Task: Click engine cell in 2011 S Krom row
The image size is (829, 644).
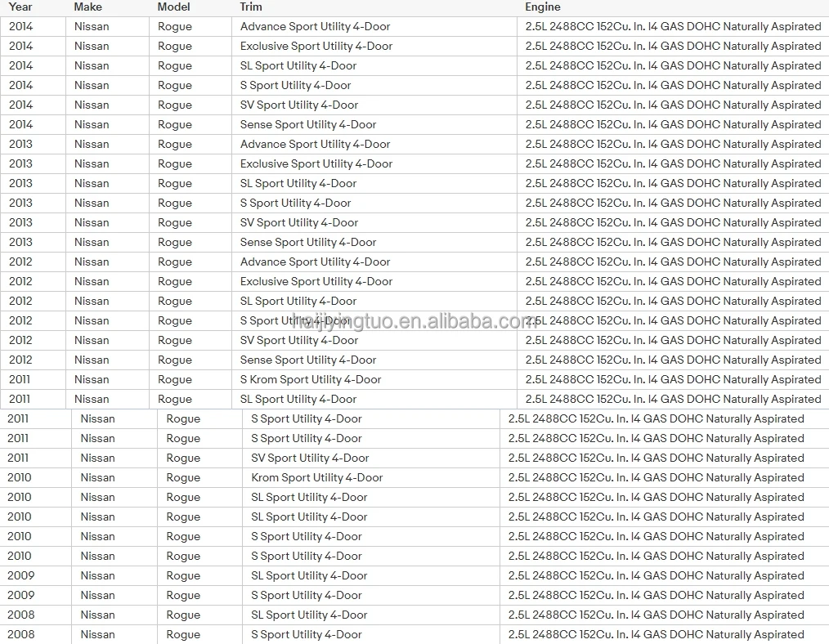Action: [673, 378]
